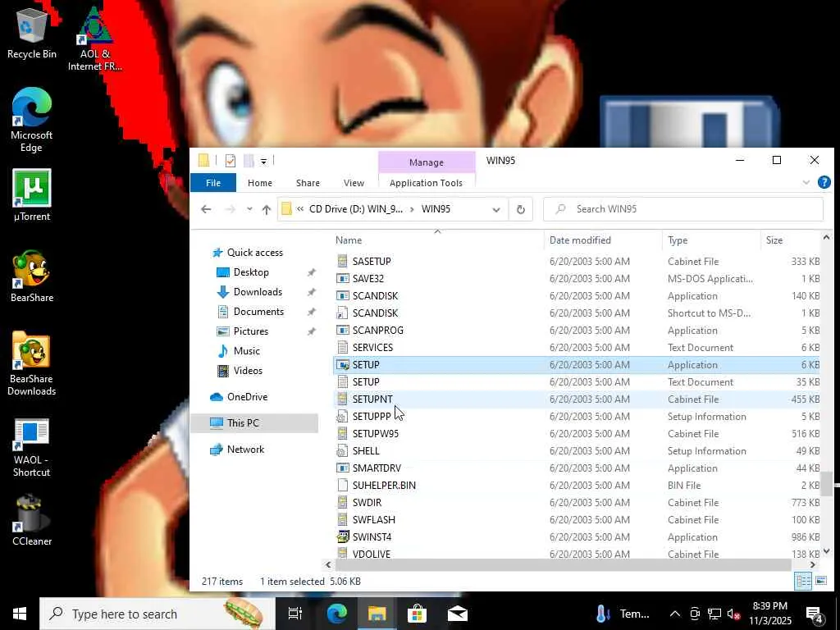Open the recent locations dropdown
The image size is (840, 630).
click(249, 209)
